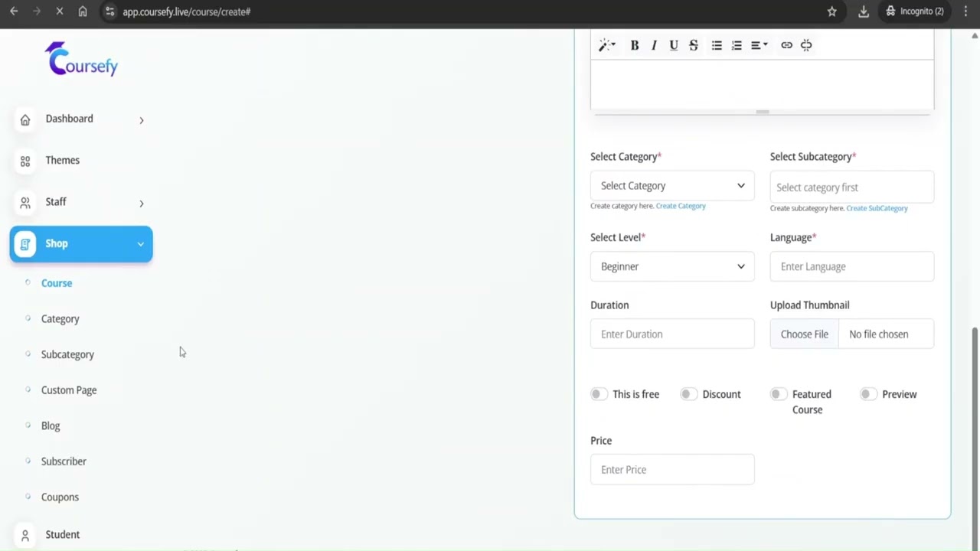Expand the Staff menu chevron
Viewport: 980px width, 551px height.
coord(141,204)
